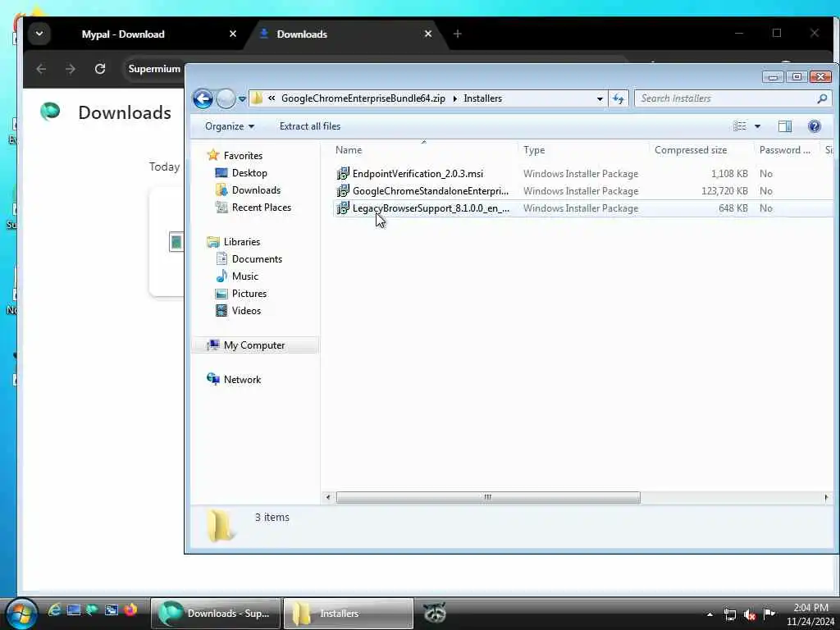Click the Installers breadcrumb segment
Screen dimensions: 840x630
pyautogui.click(x=482, y=98)
